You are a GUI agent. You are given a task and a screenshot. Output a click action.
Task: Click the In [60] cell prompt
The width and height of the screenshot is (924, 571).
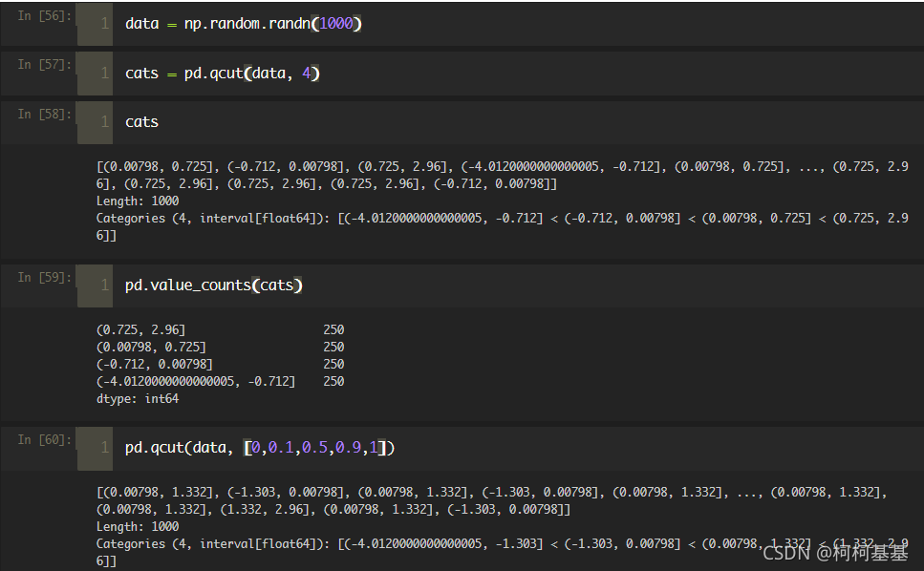pos(45,439)
